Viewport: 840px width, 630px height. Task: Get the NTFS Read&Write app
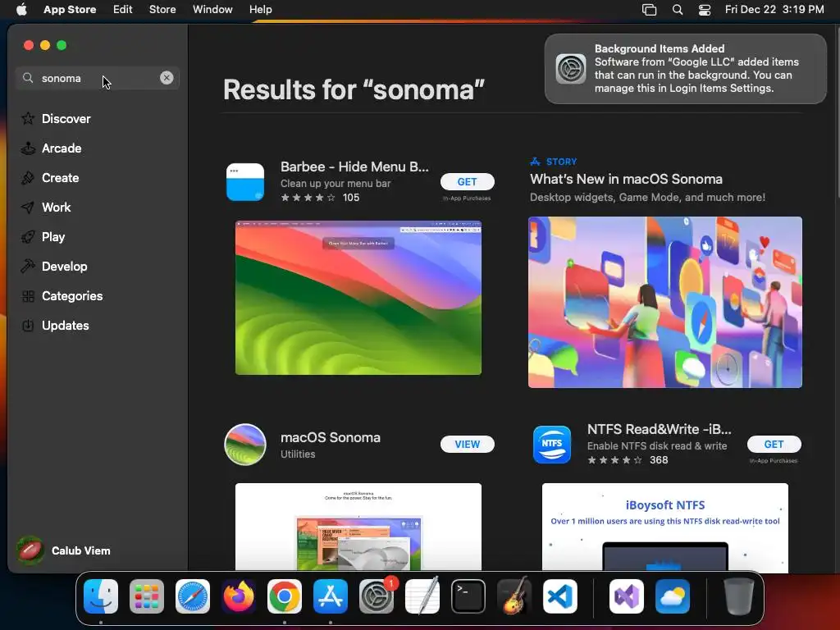pyautogui.click(x=774, y=444)
